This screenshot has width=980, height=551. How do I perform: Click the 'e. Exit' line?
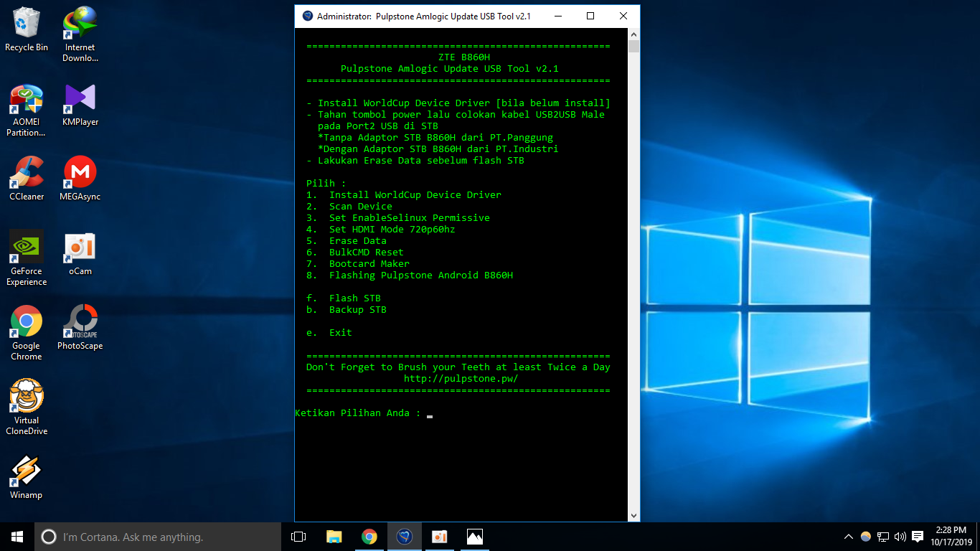point(329,333)
